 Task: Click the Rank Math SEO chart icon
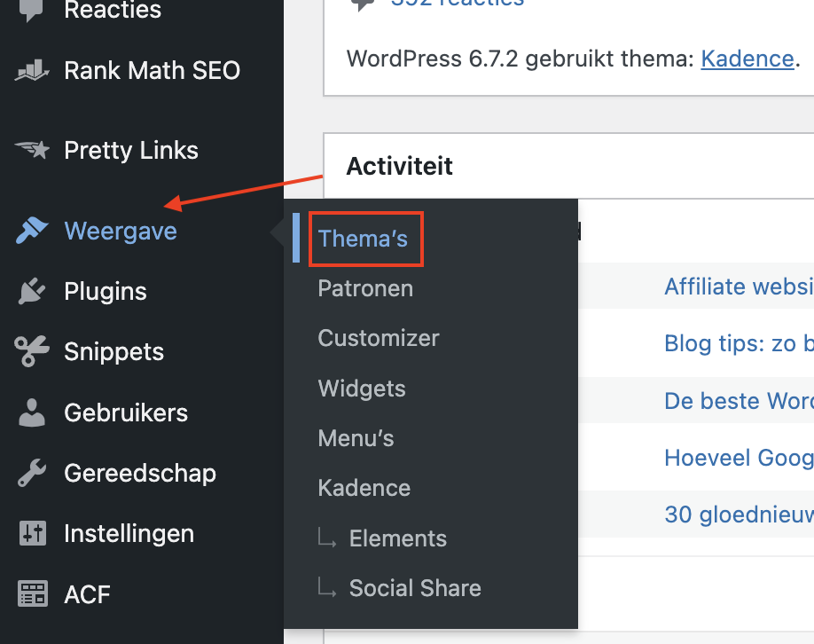32,71
